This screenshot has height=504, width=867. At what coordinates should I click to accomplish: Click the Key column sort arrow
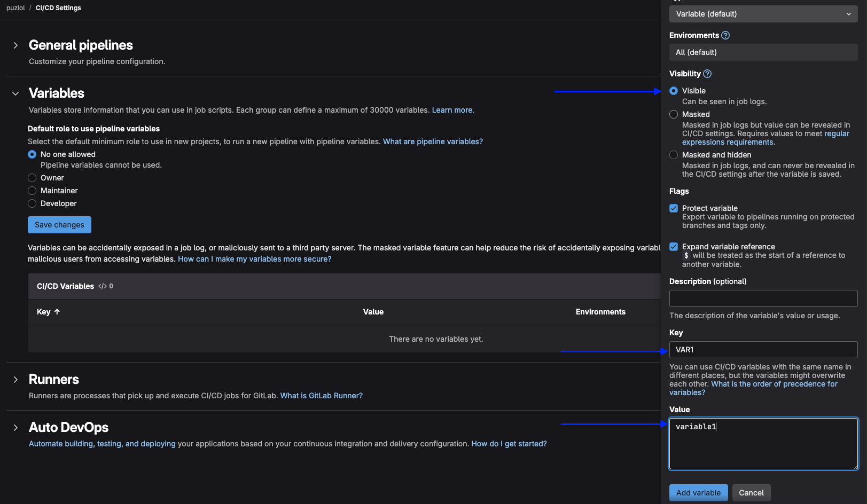pos(57,312)
